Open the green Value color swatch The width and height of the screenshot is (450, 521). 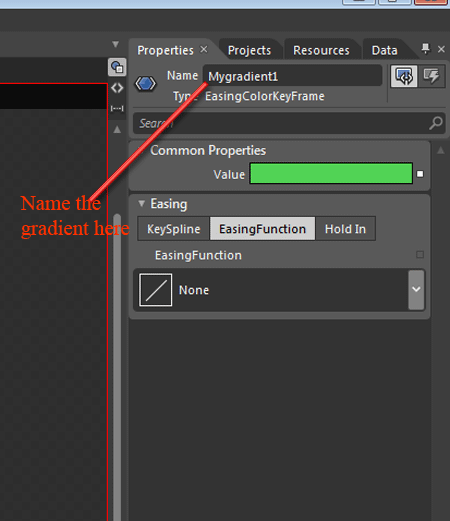[331, 173]
